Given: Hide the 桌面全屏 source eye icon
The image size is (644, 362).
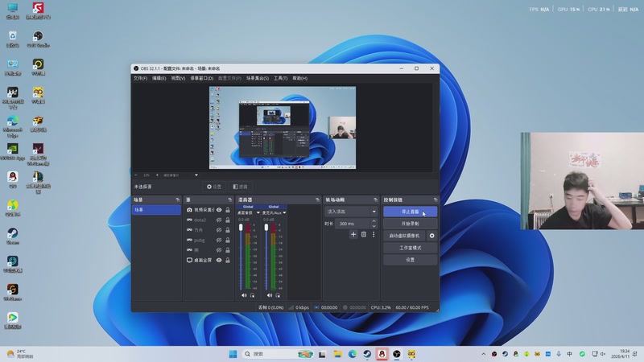Looking at the screenshot, I should [x=219, y=261].
